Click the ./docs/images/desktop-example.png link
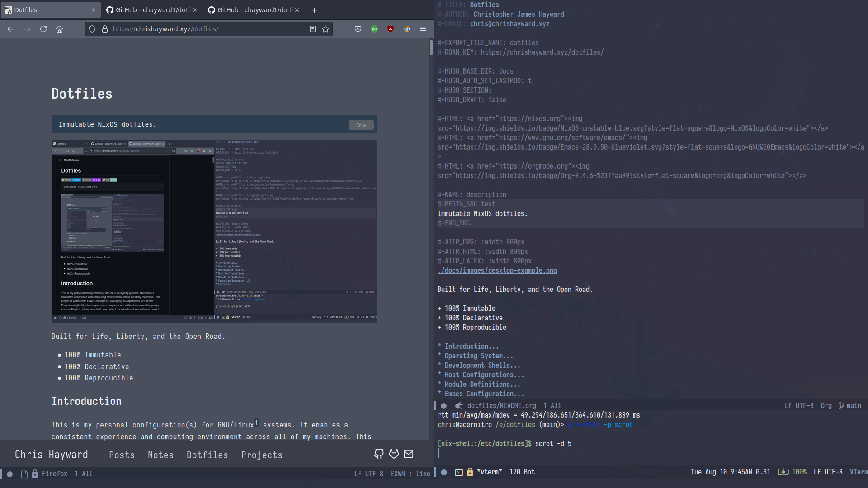 [x=497, y=270]
